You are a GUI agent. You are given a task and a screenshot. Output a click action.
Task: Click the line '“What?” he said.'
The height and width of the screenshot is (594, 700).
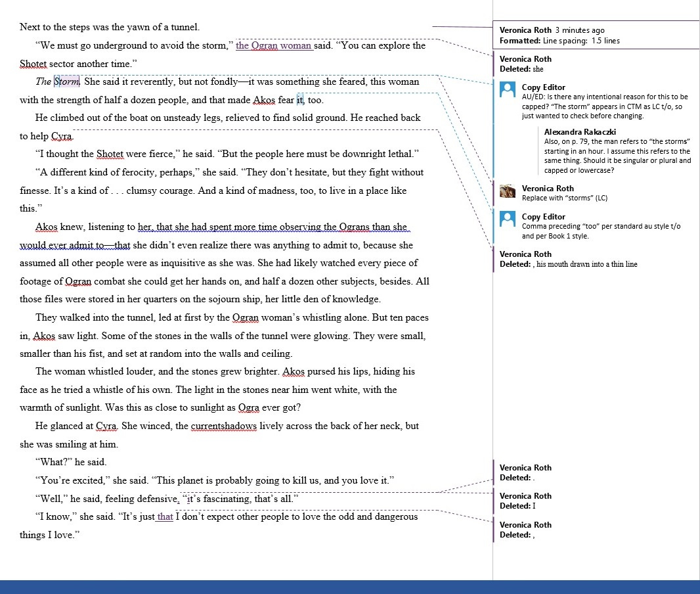pos(71,462)
